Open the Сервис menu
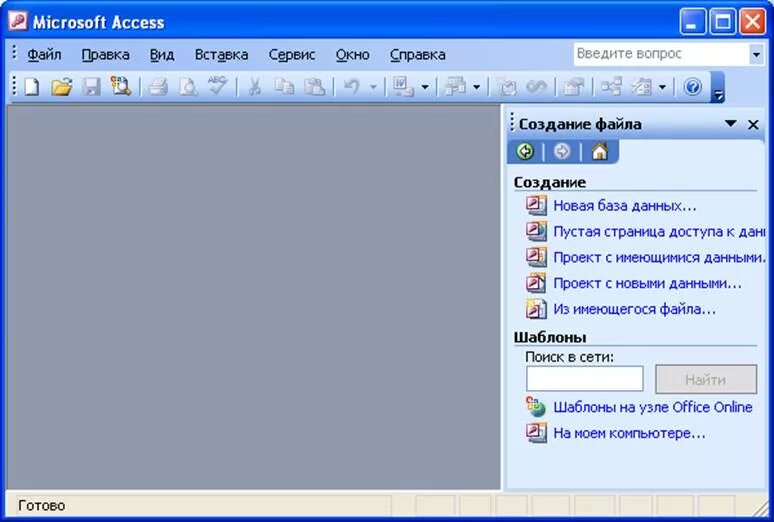 [292, 54]
